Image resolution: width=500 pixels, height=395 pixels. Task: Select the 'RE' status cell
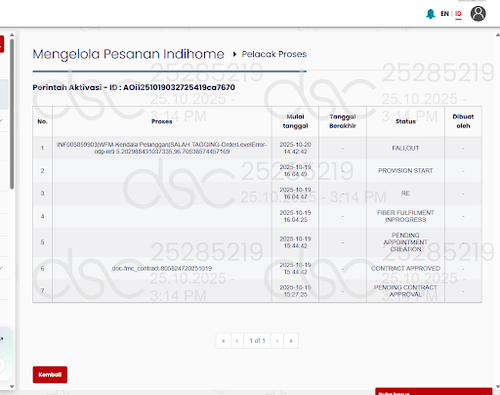tap(406, 193)
